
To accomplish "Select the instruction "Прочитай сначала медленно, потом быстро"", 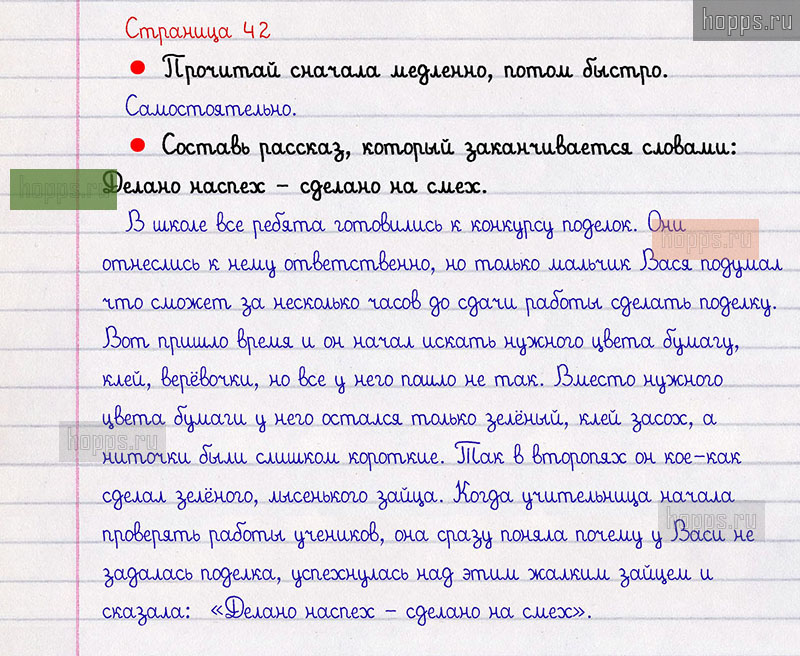I will pos(414,70).
